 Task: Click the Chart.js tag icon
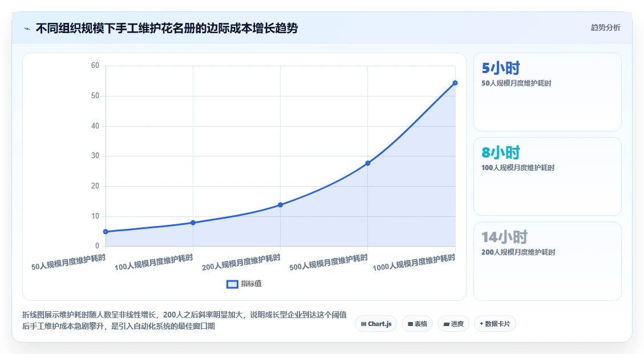point(363,324)
